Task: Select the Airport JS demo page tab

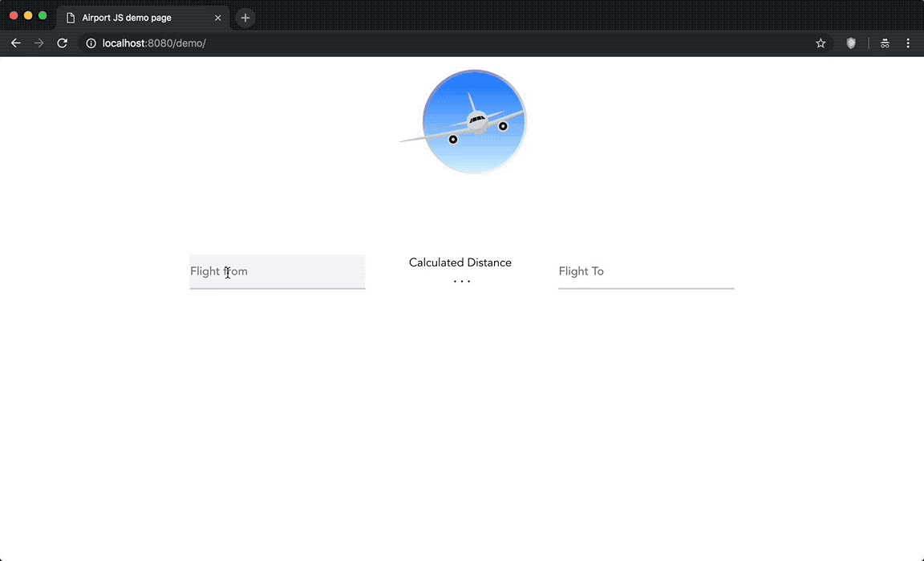Action: click(x=143, y=18)
